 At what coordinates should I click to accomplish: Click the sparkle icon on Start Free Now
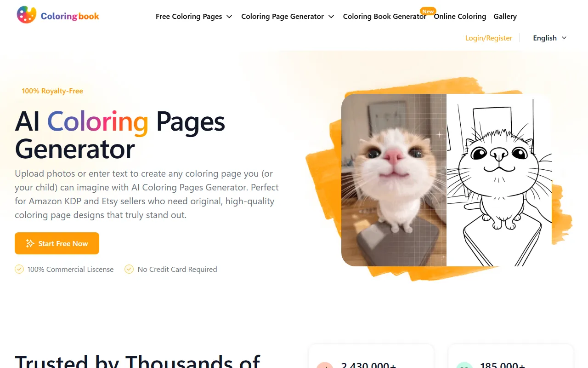point(30,243)
